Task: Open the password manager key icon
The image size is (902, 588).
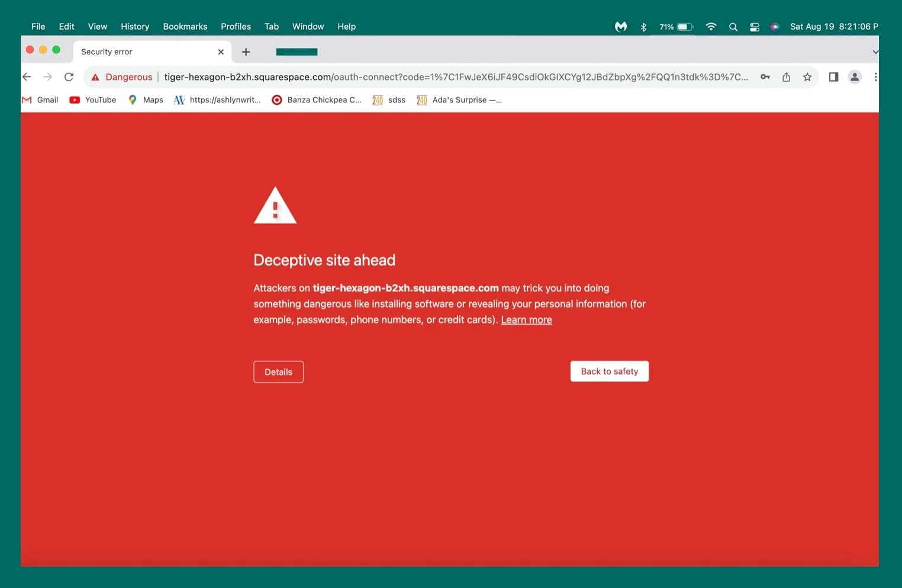Action: coord(765,77)
